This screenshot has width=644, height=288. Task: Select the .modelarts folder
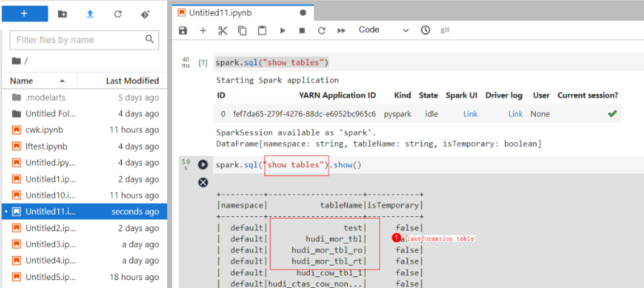84,98
